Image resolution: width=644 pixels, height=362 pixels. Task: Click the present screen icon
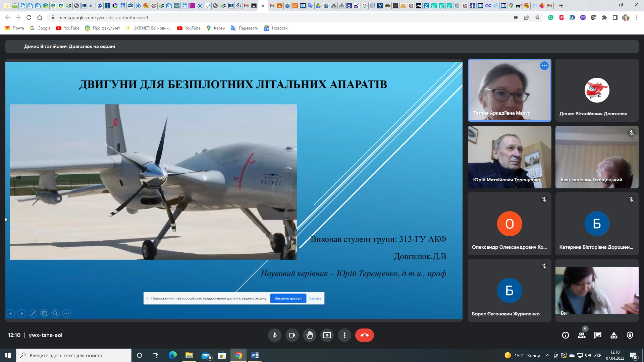(x=327, y=335)
